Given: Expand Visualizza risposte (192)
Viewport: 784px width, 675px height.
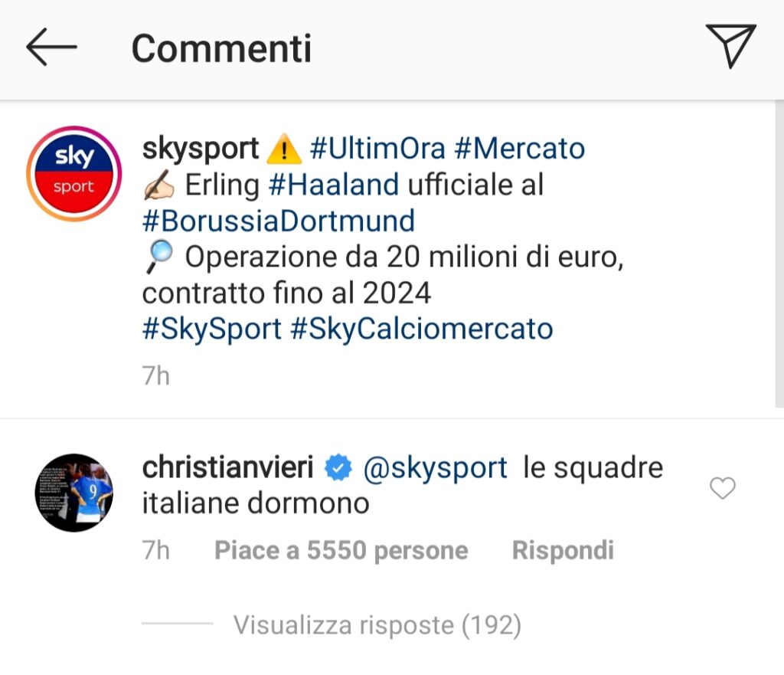Looking at the screenshot, I should click(x=377, y=625).
